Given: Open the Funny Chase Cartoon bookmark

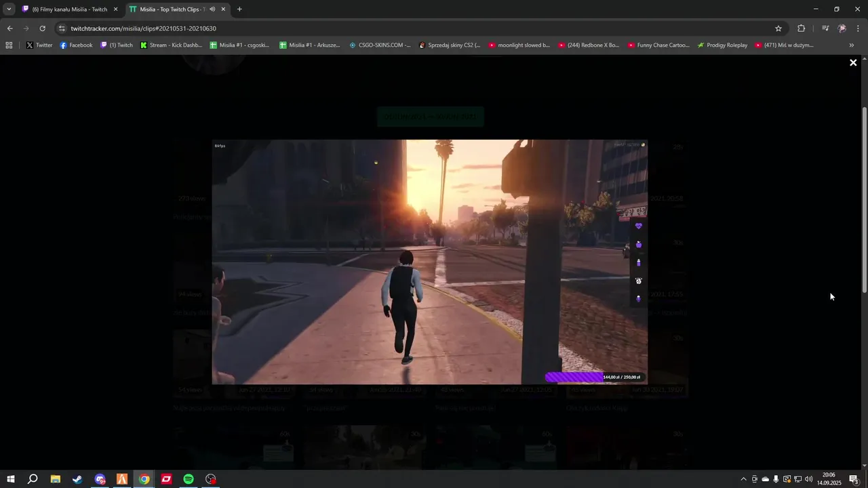Looking at the screenshot, I should pyautogui.click(x=658, y=45).
